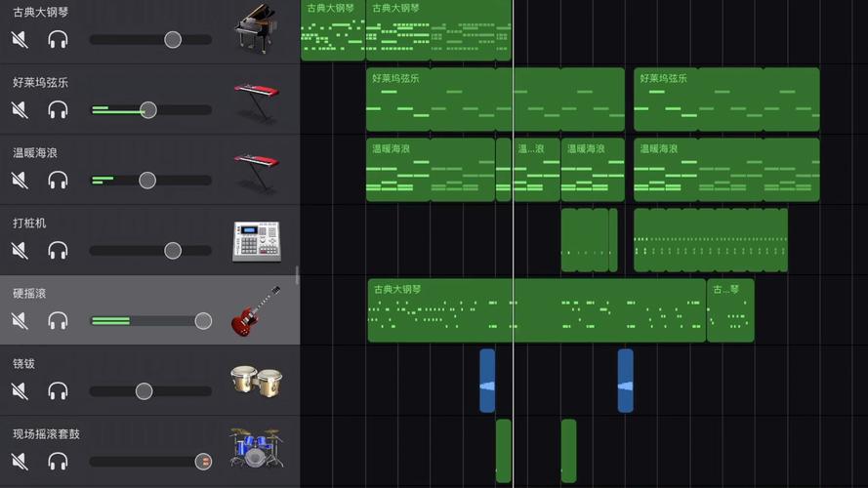Click the 好莱坞弦乐 red keyboard icon
Viewport: 868px width, 488px height.
coord(256,102)
